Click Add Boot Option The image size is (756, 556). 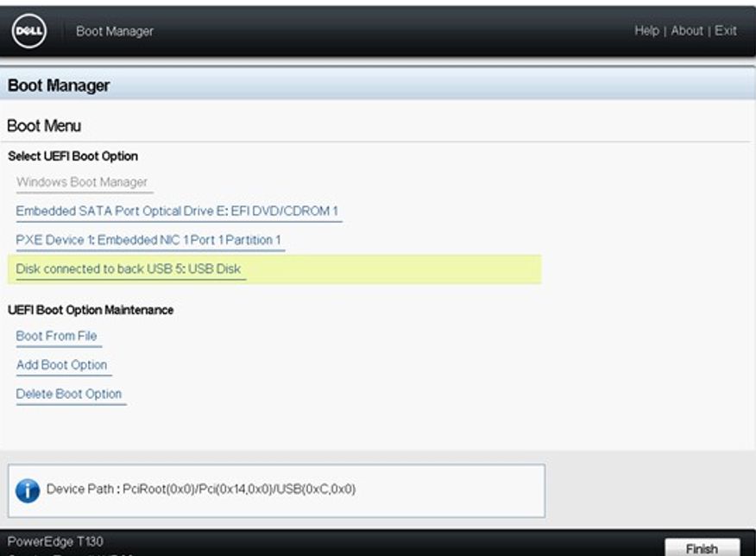(62, 365)
